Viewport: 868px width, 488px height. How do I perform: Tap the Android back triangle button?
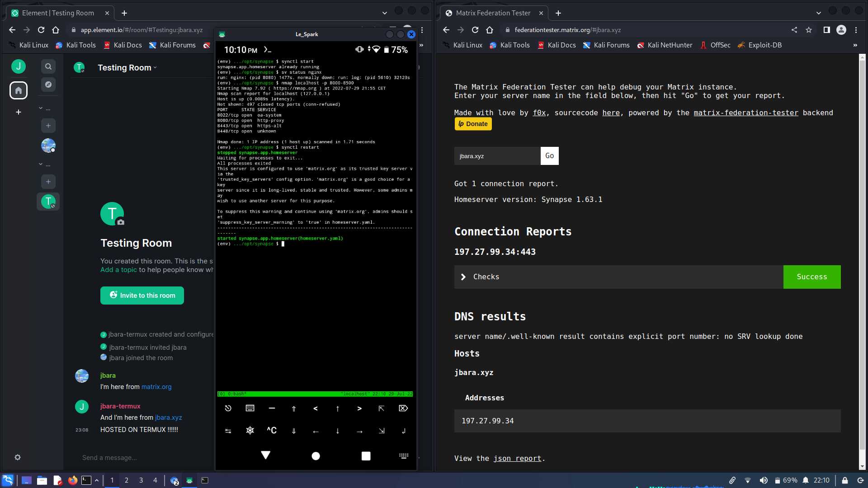click(x=266, y=455)
